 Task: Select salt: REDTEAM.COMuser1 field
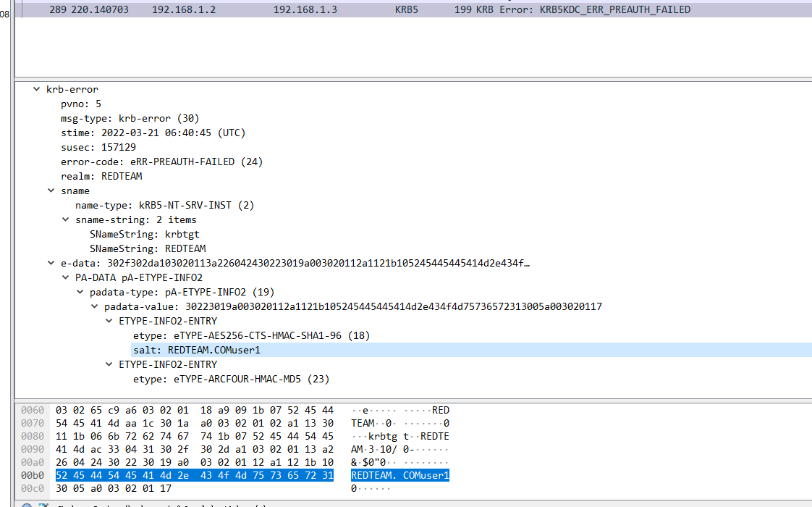(x=197, y=350)
